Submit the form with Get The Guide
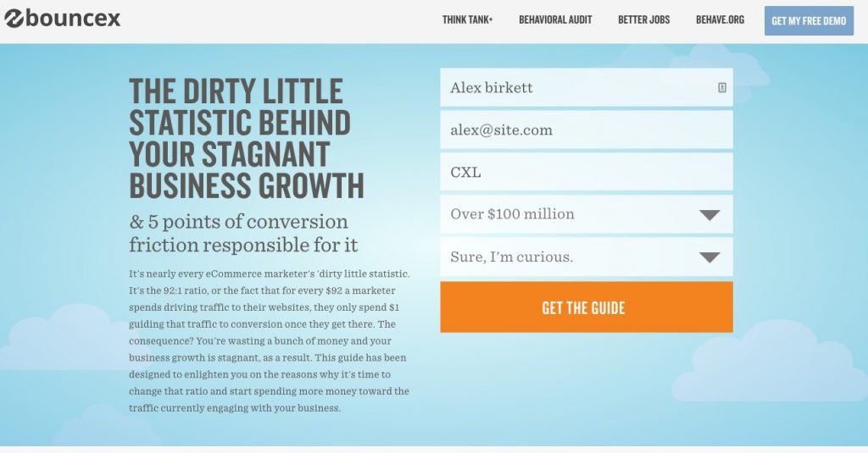The height and width of the screenshot is (453, 868). (x=587, y=307)
